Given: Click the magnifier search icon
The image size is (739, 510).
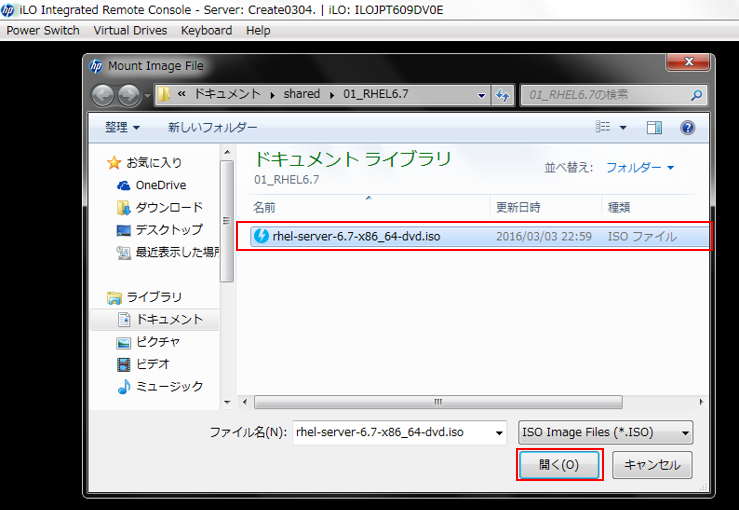Looking at the screenshot, I should coord(697,95).
